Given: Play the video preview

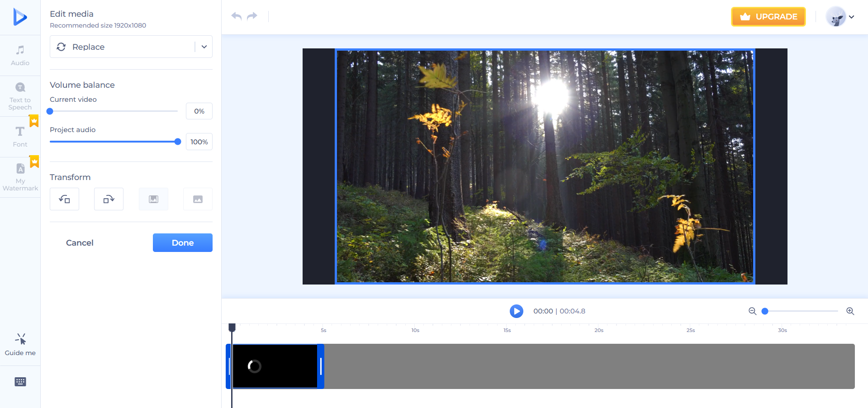Looking at the screenshot, I should (x=516, y=311).
